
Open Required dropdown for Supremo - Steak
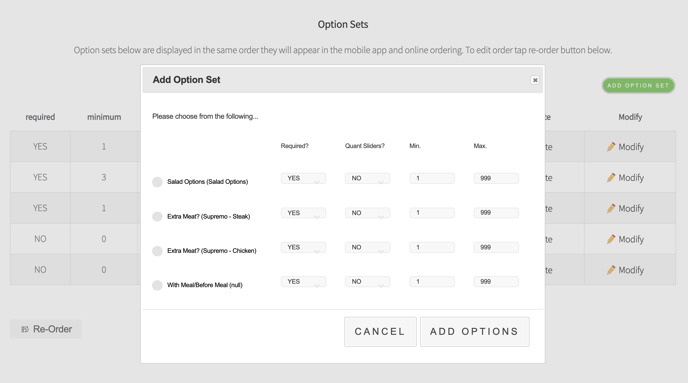coord(303,213)
